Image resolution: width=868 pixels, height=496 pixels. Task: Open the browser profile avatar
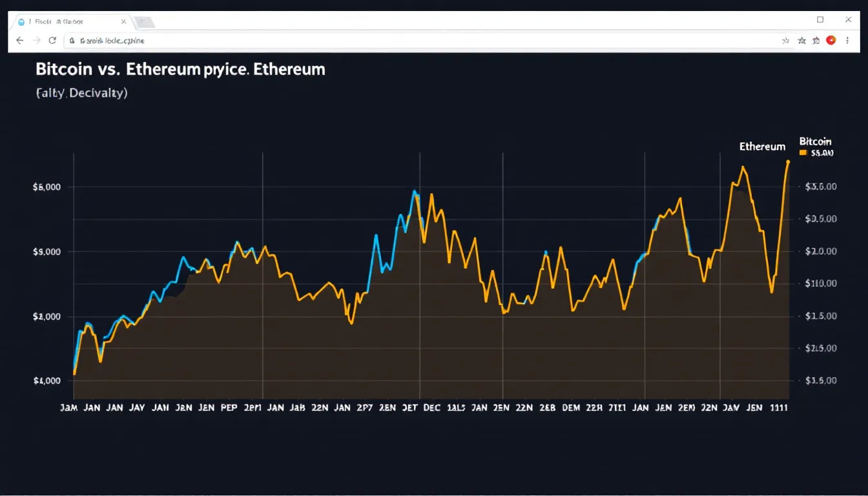(830, 40)
